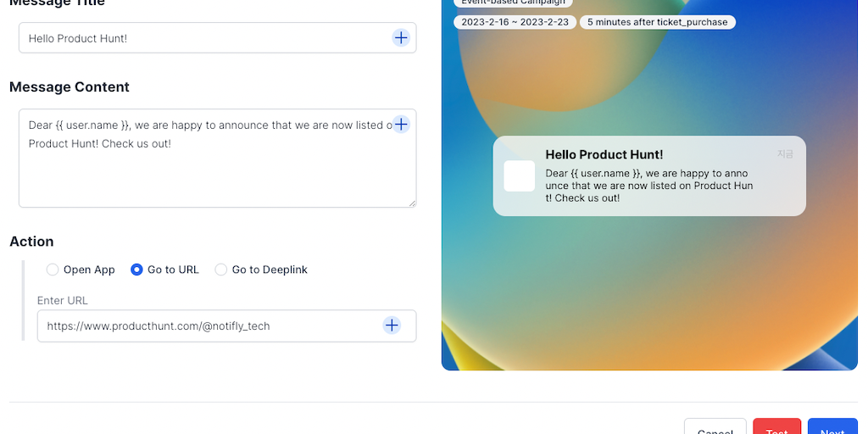Click the 'Hello Product Hunt!' preview notification title
Screen dimensions: 868x434
pos(604,154)
